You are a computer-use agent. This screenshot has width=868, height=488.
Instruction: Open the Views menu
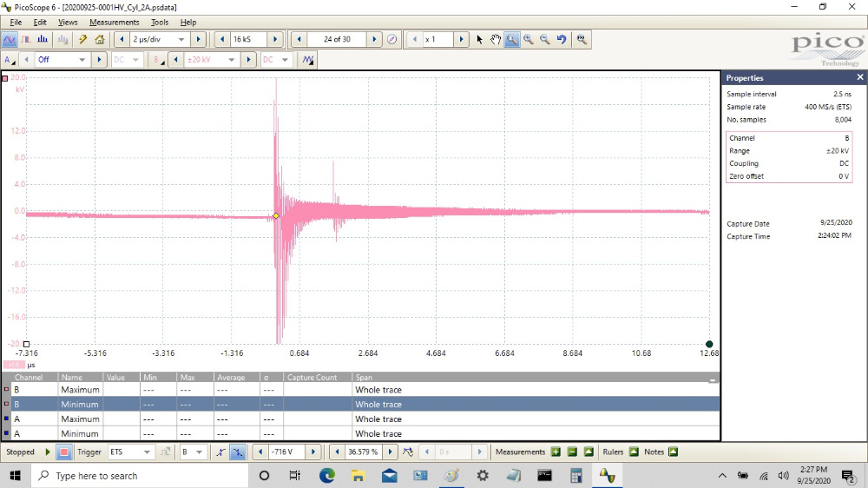[x=68, y=22]
